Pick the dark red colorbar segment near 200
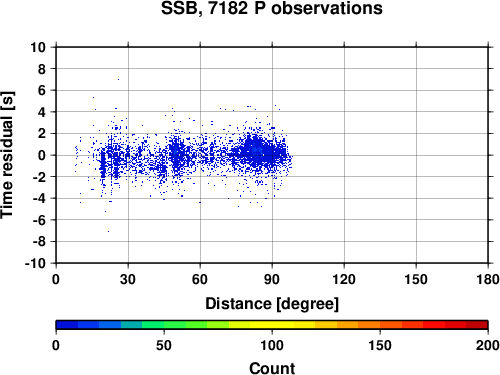The width and height of the screenshot is (500, 375). tap(477, 325)
